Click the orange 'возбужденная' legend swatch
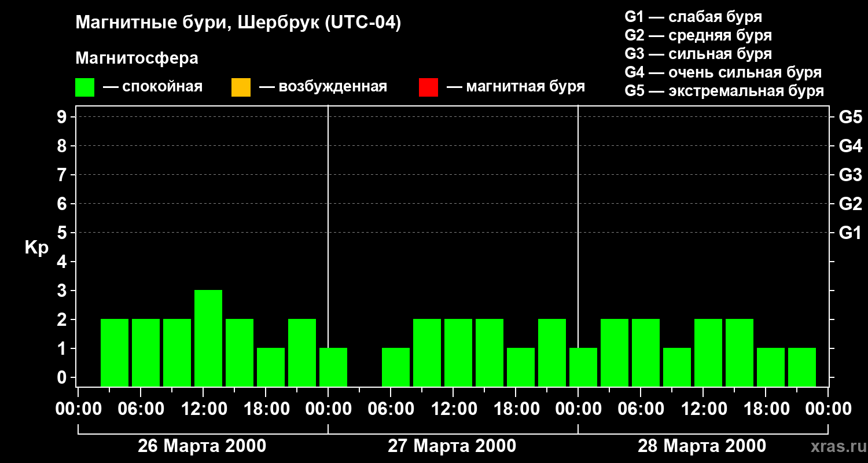The height and width of the screenshot is (463, 868). (241, 87)
